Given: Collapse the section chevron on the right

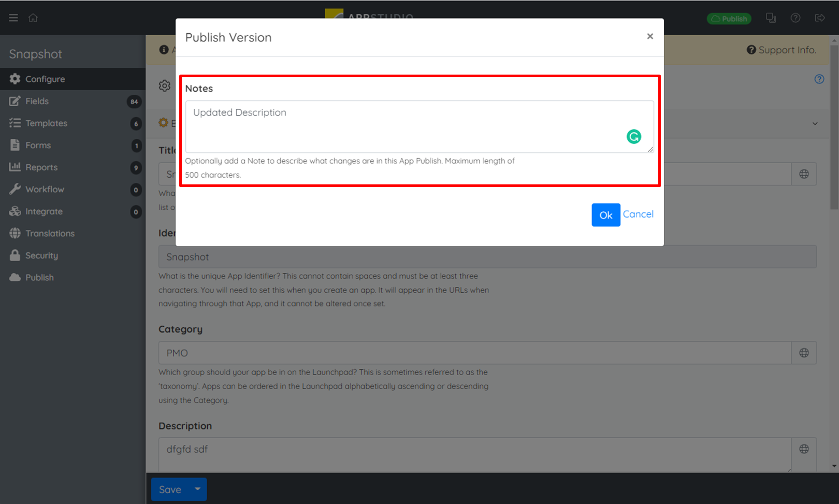Looking at the screenshot, I should pos(815,124).
